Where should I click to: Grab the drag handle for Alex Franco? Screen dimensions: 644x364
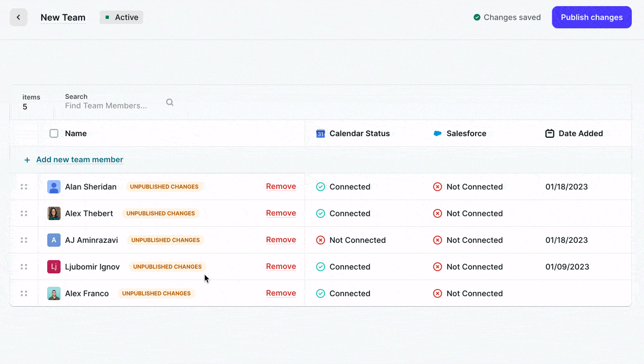[24, 293]
